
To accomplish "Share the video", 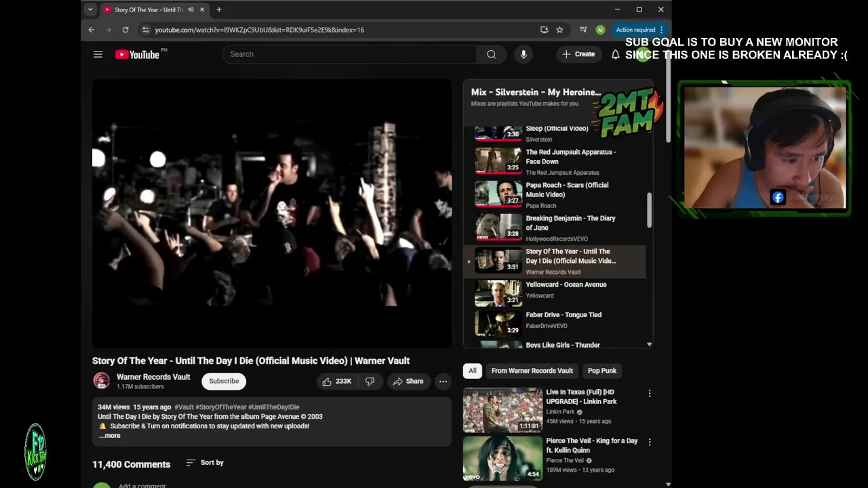I will point(408,381).
